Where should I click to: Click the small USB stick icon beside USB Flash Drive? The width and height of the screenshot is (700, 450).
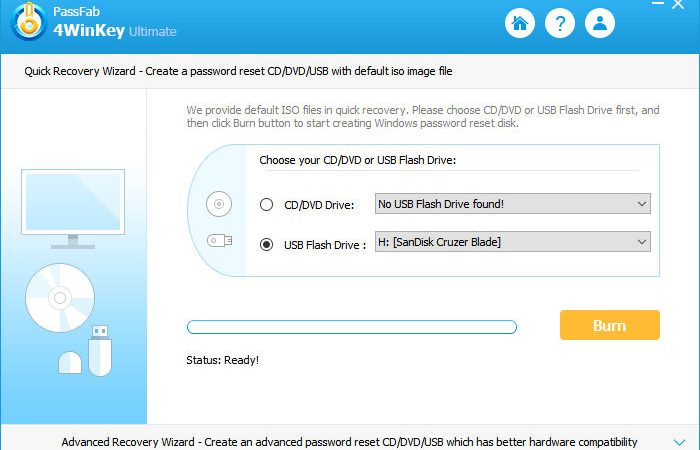click(x=219, y=241)
